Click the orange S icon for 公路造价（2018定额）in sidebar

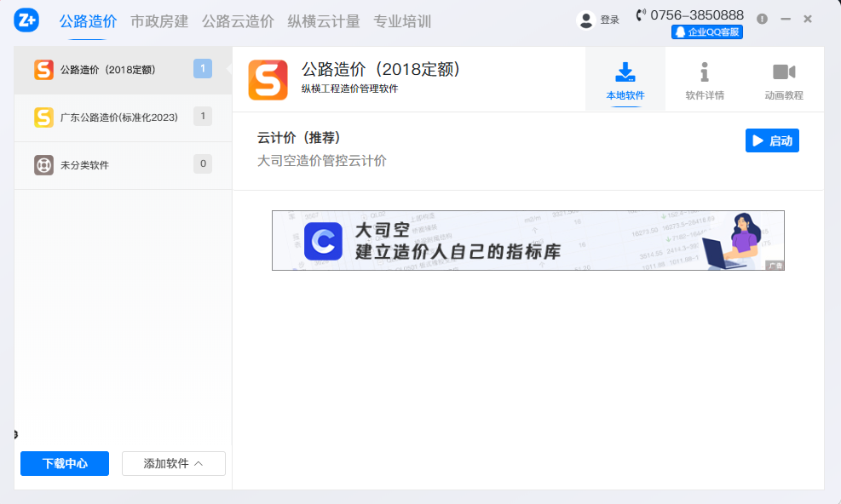[x=43, y=70]
